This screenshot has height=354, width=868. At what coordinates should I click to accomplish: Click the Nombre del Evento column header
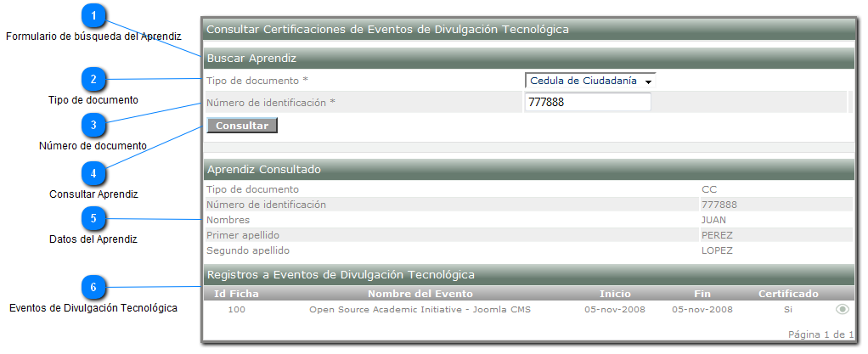(x=420, y=294)
